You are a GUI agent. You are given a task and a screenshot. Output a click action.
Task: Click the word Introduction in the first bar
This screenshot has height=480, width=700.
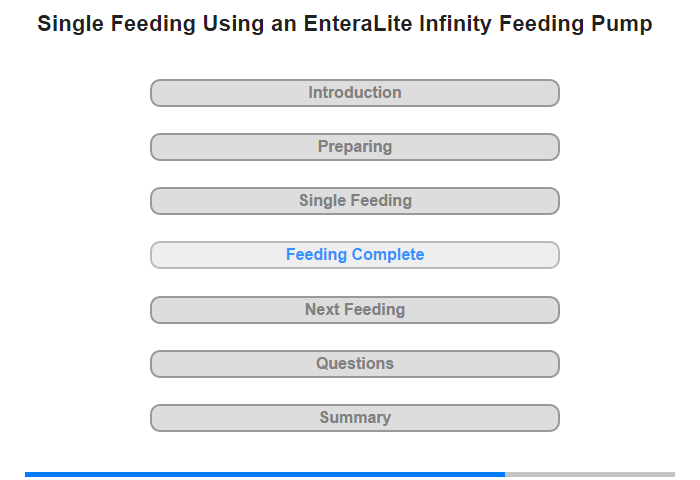point(355,93)
